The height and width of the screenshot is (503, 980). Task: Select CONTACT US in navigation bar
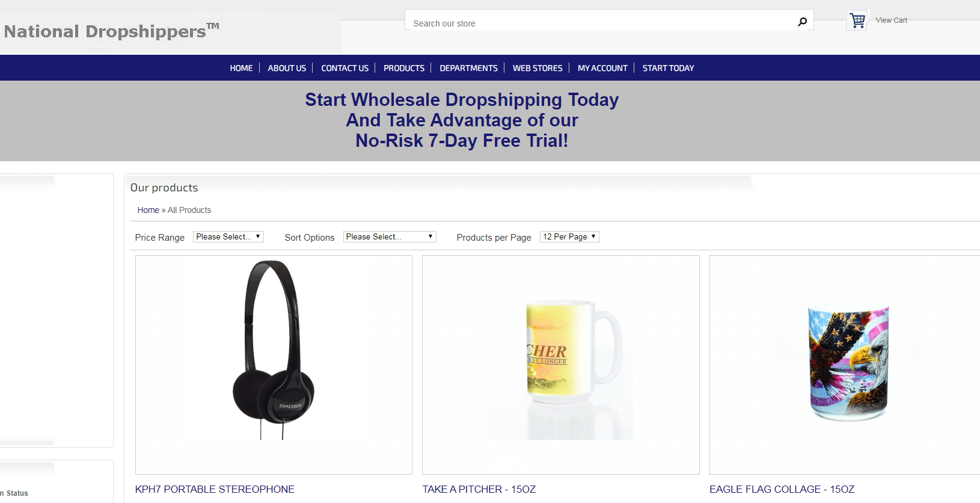click(x=345, y=68)
